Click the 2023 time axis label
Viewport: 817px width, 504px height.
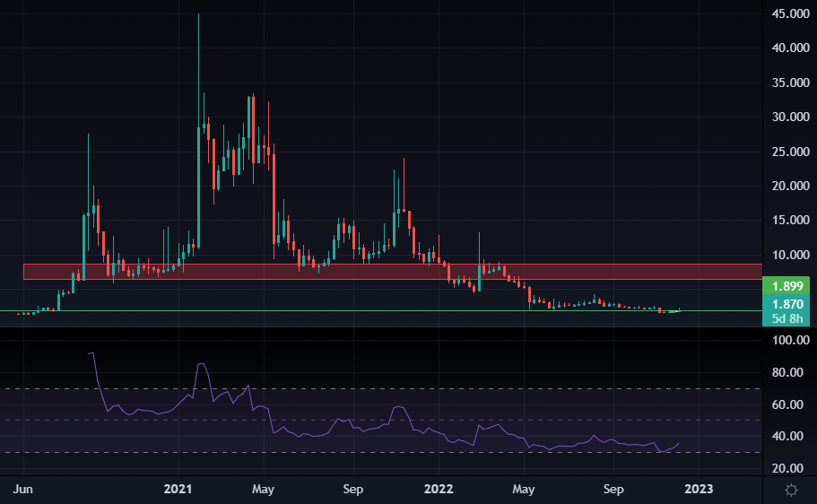[699, 490]
